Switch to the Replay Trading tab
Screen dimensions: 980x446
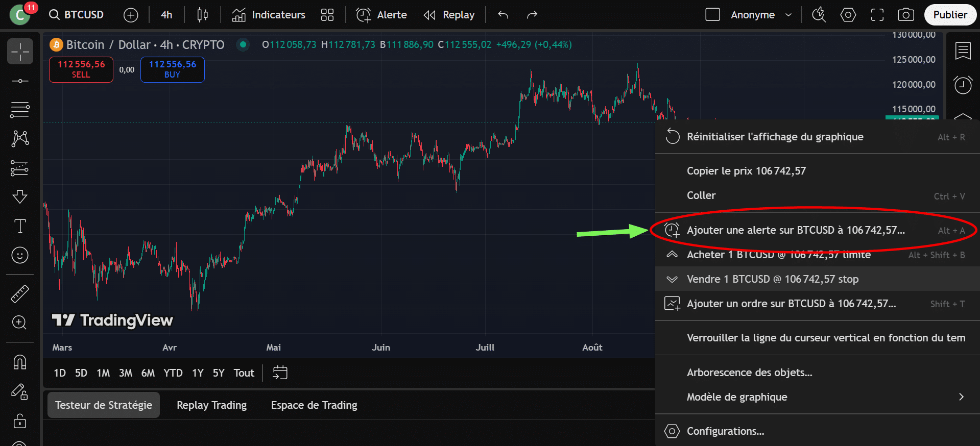(211, 405)
